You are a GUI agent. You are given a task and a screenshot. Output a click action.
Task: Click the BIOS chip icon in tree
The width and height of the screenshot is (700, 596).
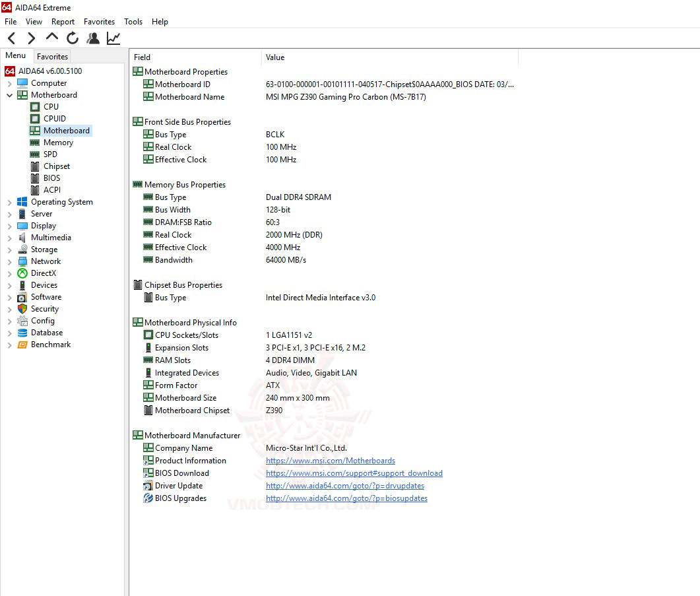tap(35, 178)
